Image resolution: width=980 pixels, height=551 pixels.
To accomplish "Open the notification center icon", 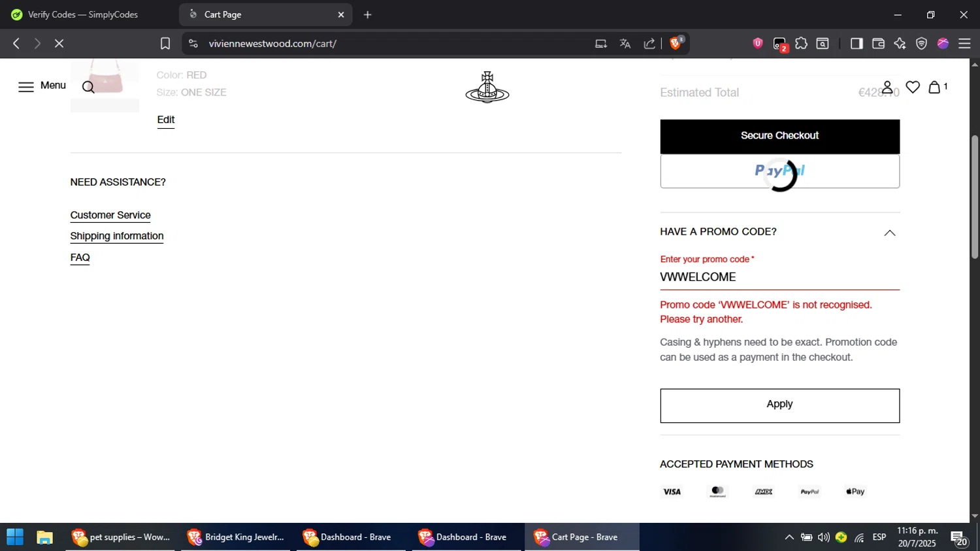I will tap(959, 539).
